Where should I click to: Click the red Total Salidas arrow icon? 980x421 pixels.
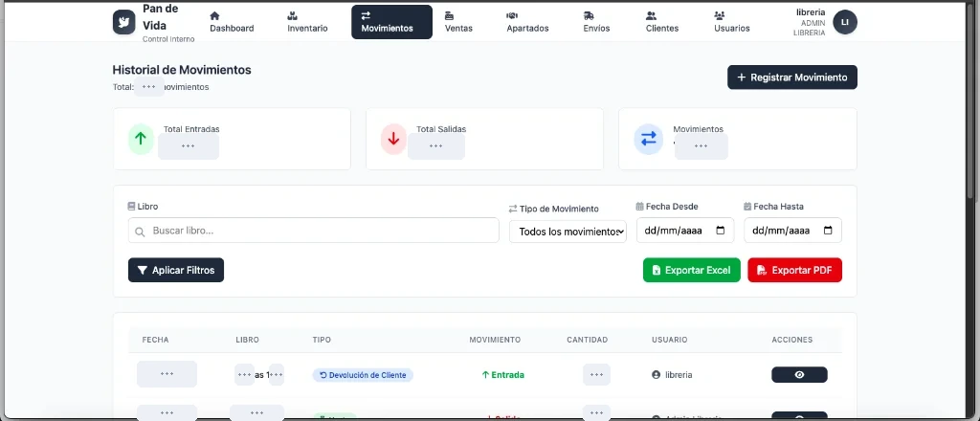(x=393, y=139)
